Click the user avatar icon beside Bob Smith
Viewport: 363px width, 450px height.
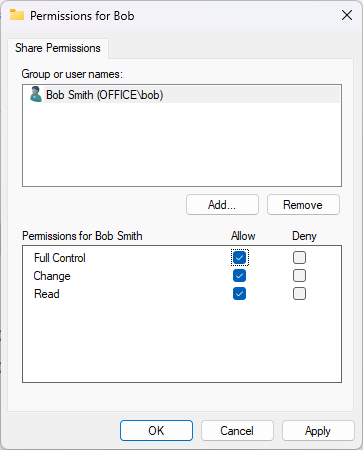coord(36,94)
